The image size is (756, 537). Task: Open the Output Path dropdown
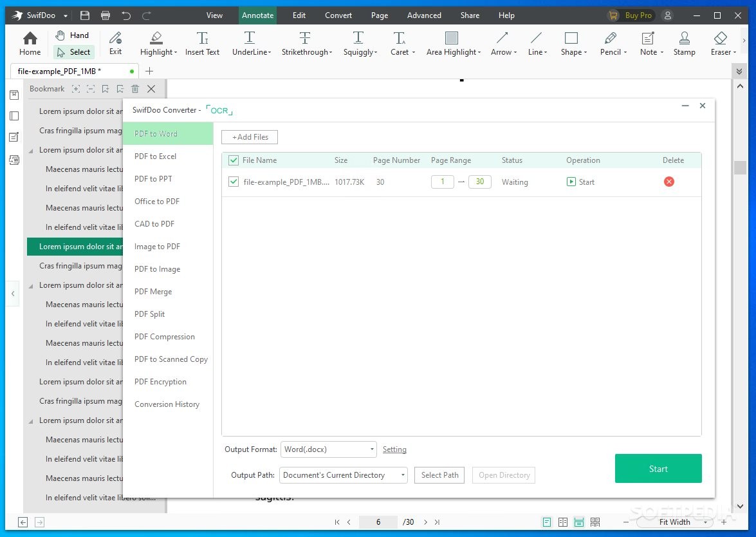coord(344,475)
